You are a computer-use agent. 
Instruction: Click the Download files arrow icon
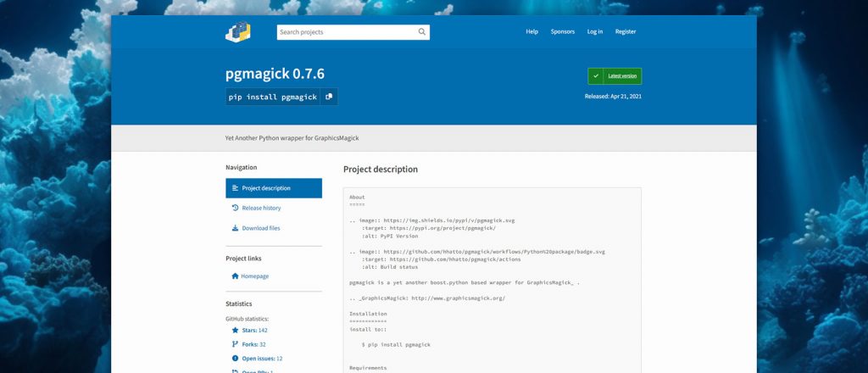(x=236, y=228)
